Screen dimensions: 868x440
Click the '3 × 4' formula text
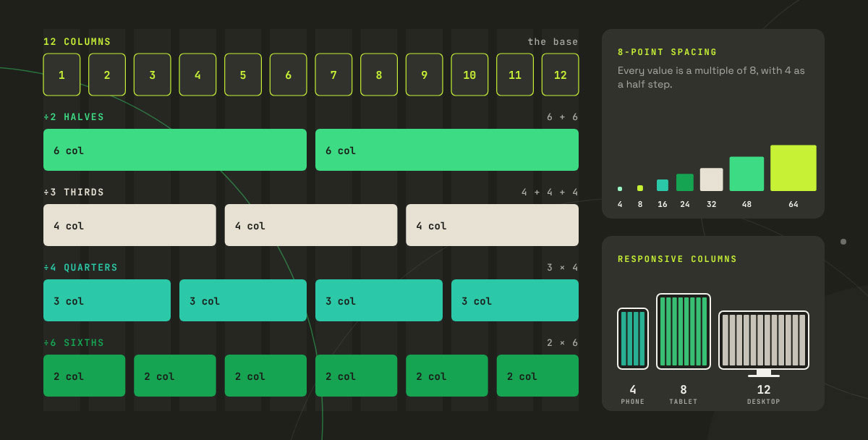point(563,268)
